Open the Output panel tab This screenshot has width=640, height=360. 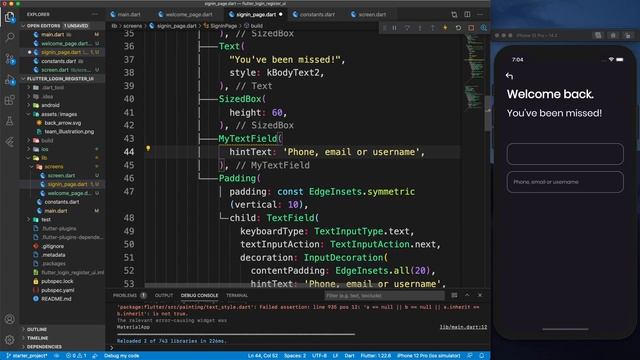click(x=164, y=295)
